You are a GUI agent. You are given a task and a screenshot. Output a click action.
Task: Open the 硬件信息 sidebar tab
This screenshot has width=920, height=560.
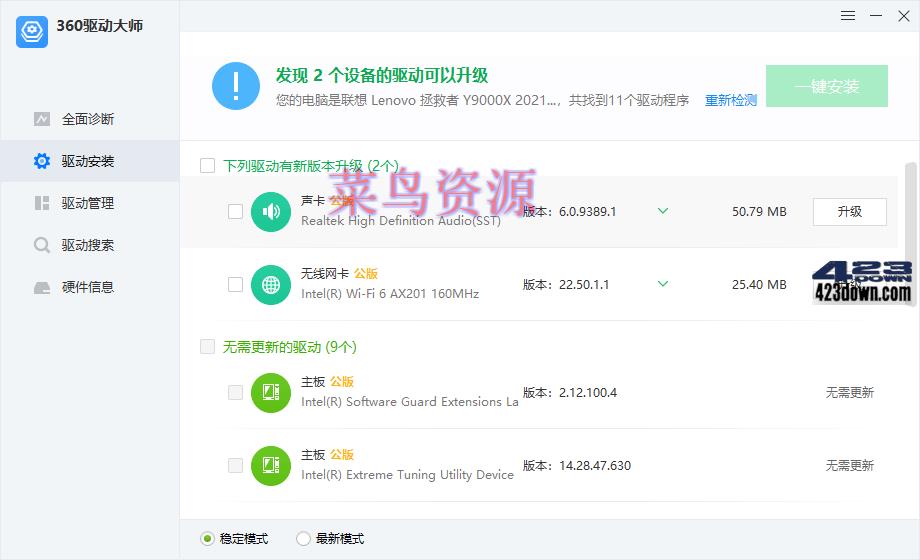coord(90,287)
